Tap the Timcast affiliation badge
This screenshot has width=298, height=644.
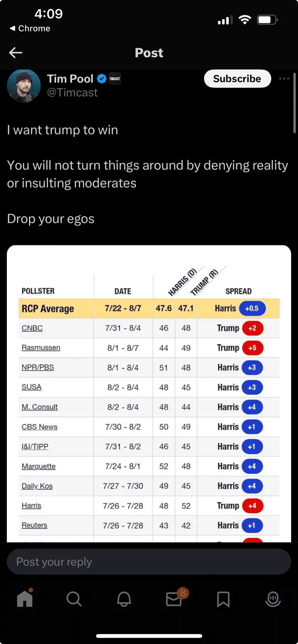[115, 78]
